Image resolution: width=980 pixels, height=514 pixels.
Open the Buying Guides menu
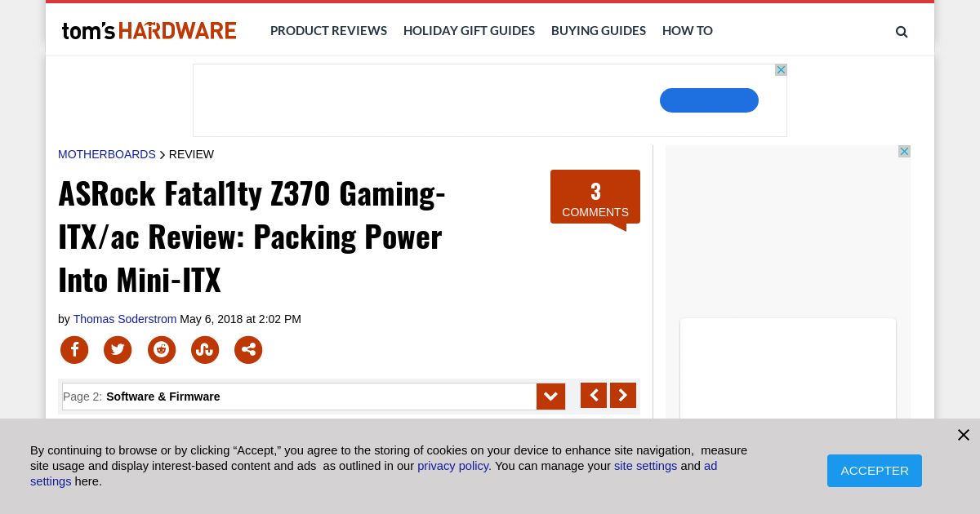[599, 30]
